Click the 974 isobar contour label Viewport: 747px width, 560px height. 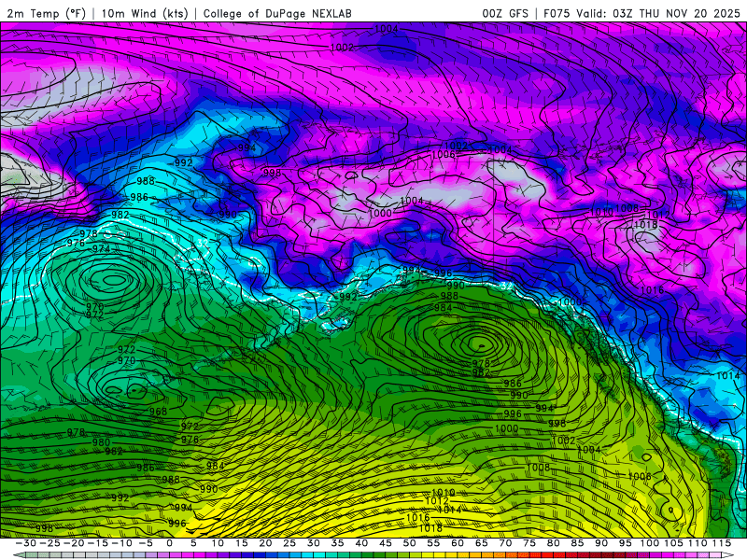(x=102, y=248)
